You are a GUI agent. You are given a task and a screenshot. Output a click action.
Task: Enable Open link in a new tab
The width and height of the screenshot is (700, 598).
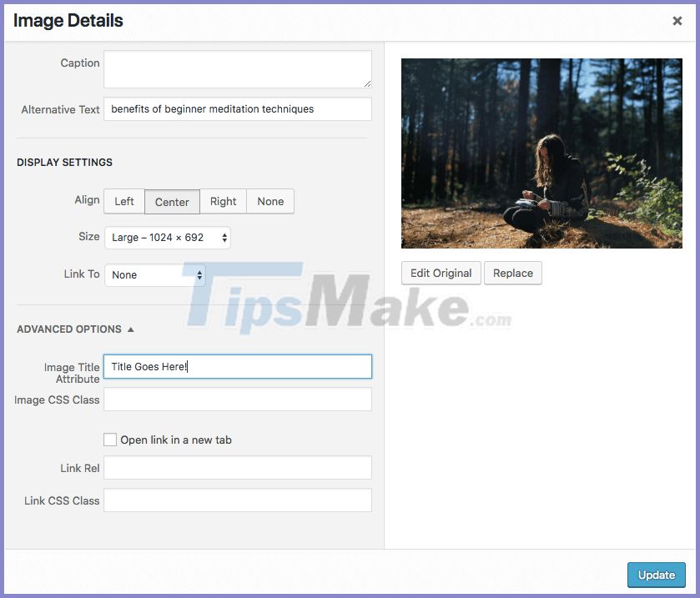click(109, 440)
